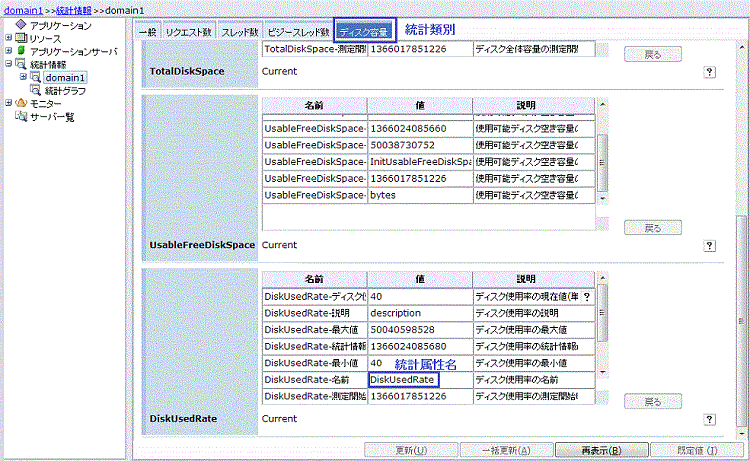
Task: Click the green アプリケーションサーバ icon
Action: pos(21,51)
